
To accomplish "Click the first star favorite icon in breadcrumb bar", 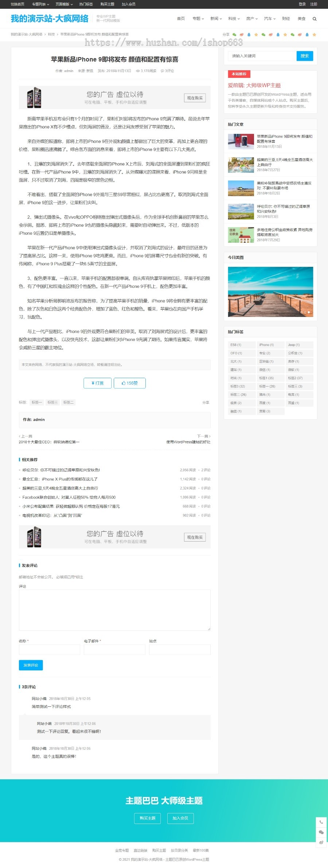I will click(x=256, y=35).
